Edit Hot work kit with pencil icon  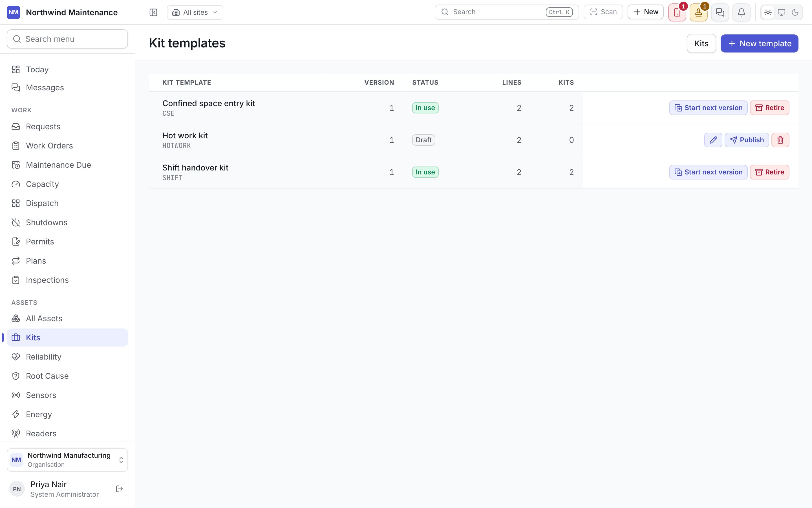(713, 140)
